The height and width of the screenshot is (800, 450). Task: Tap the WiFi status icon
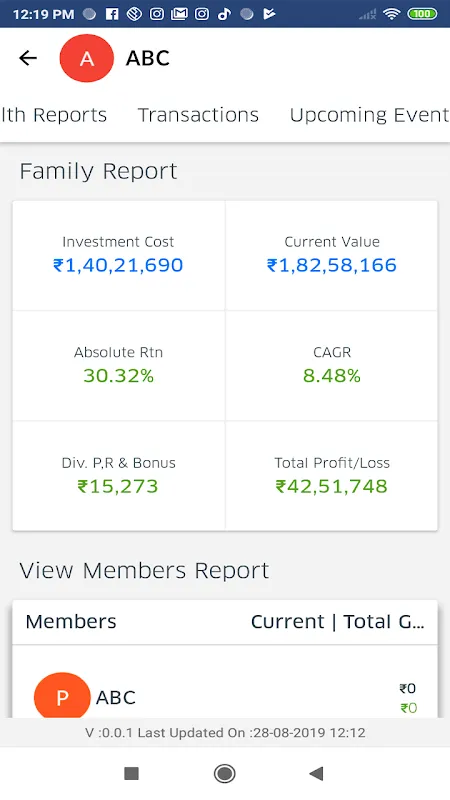coord(392,14)
